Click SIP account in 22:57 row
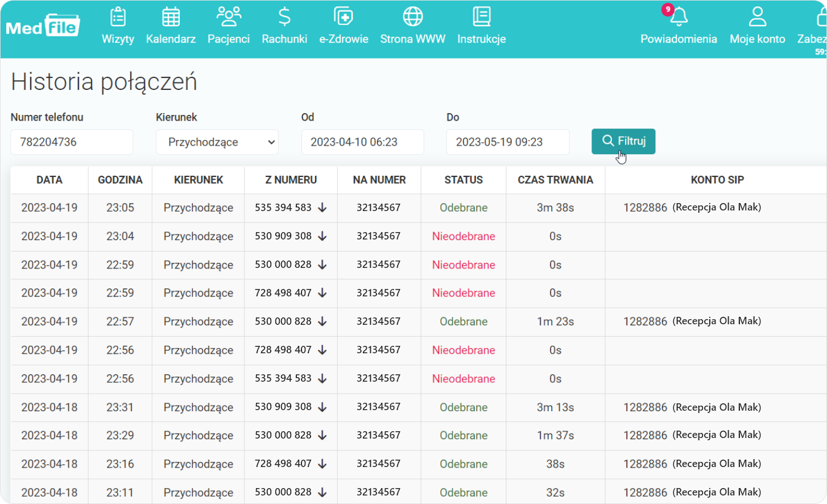Viewport: 827px width, 504px height. coord(692,321)
